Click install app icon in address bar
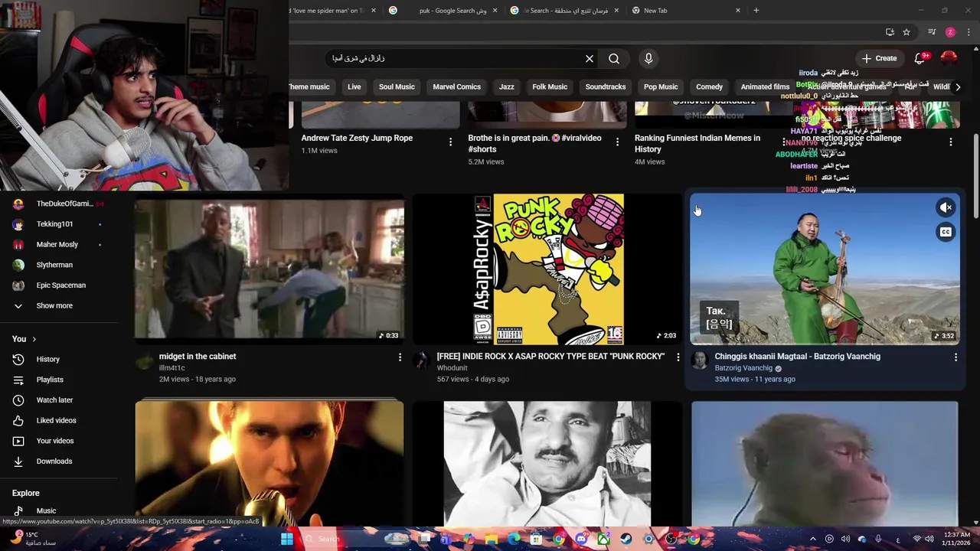Screen dimensions: 980x551 (890, 32)
